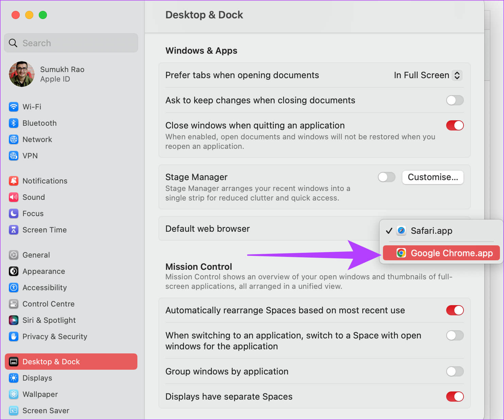Open the Sound speaker icon
This screenshot has height=420, width=504.
14,197
